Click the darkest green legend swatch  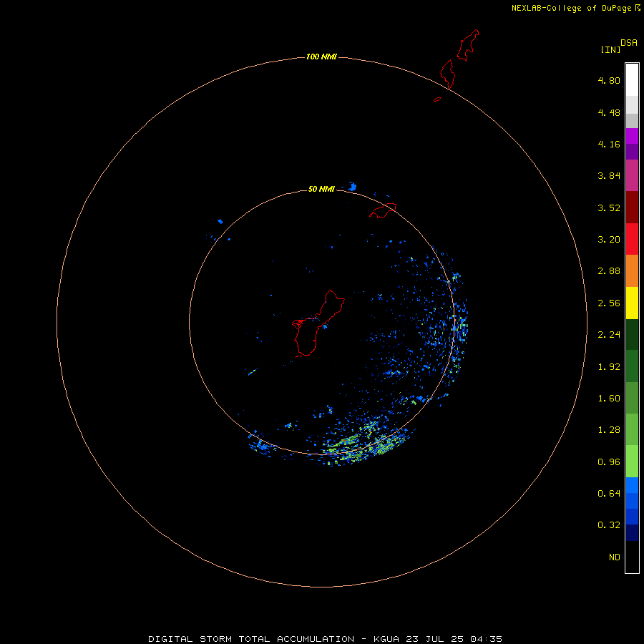pos(632,334)
